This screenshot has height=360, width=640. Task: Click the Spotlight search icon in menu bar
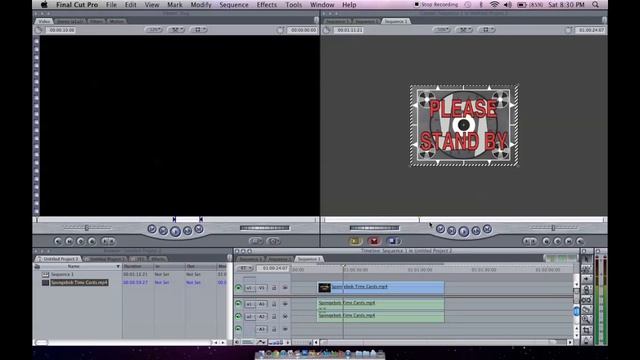596,4
